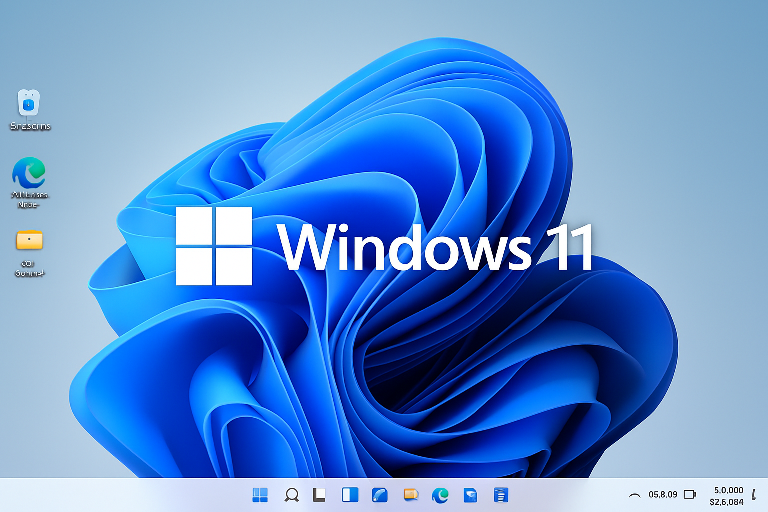Open Search using the magnifier taskbar icon
Viewport: 768px width, 512px height.
[292, 495]
